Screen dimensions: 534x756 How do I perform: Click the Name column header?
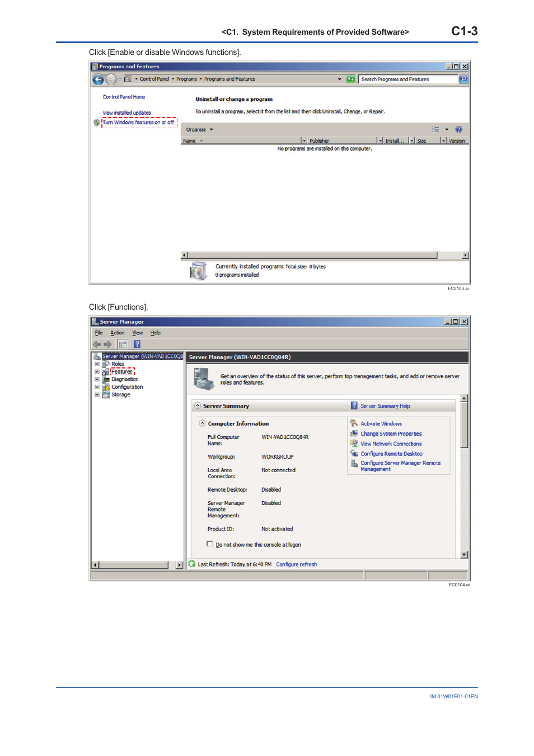click(241, 141)
